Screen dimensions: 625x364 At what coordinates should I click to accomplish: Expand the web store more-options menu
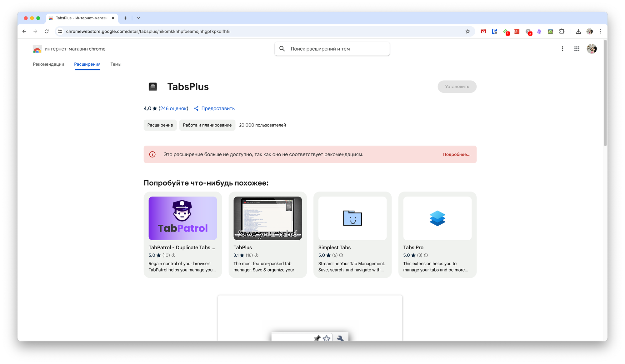pyautogui.click(x=562, y=49)
